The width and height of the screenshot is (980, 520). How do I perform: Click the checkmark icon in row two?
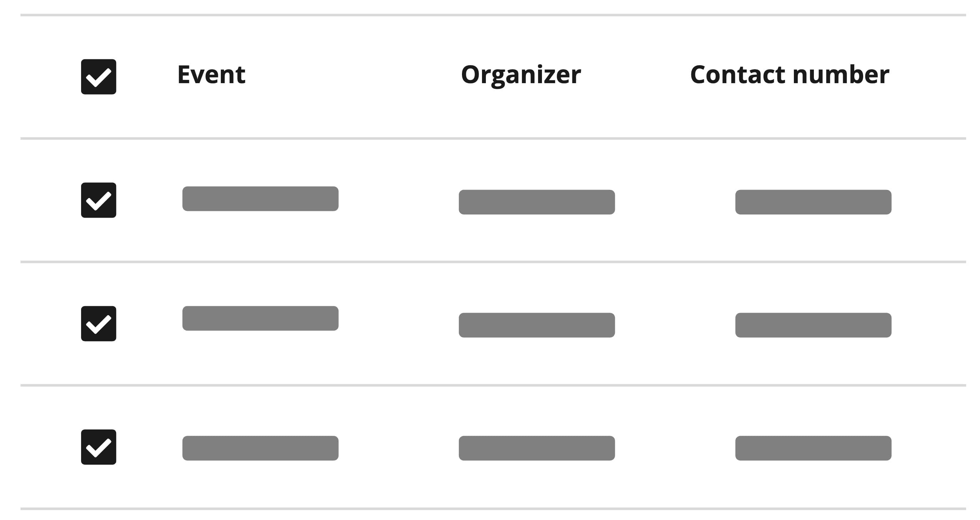99,324
